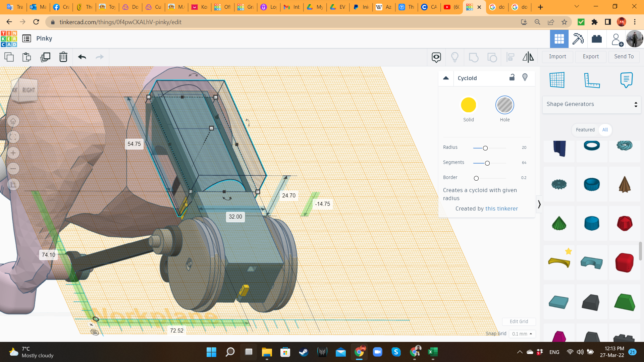Select the Notes tool icon

(x=626, y=80)
